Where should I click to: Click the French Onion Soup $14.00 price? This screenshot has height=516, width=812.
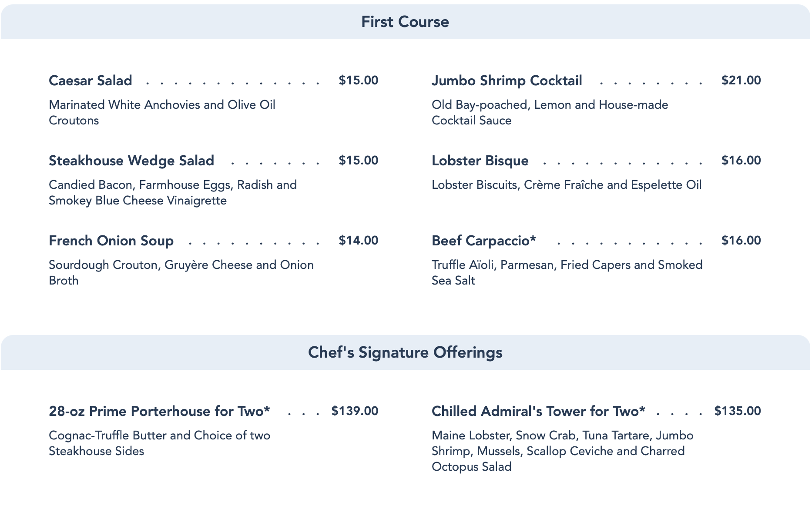[x=359, y=241]
